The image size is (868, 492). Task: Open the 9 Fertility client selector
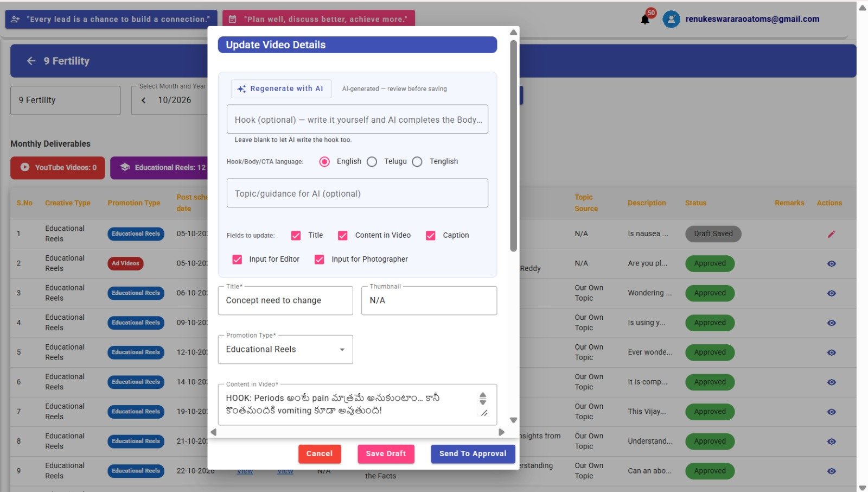(65, 100)
